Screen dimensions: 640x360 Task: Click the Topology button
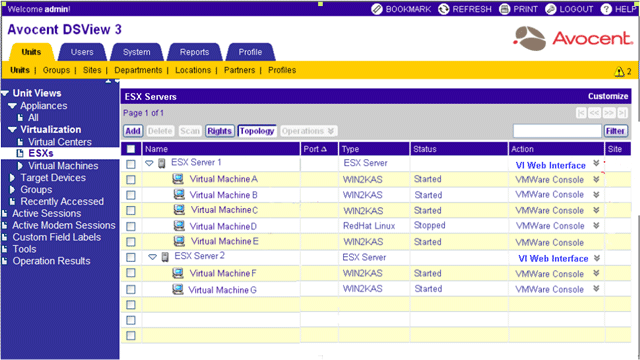tap(257, 131)
